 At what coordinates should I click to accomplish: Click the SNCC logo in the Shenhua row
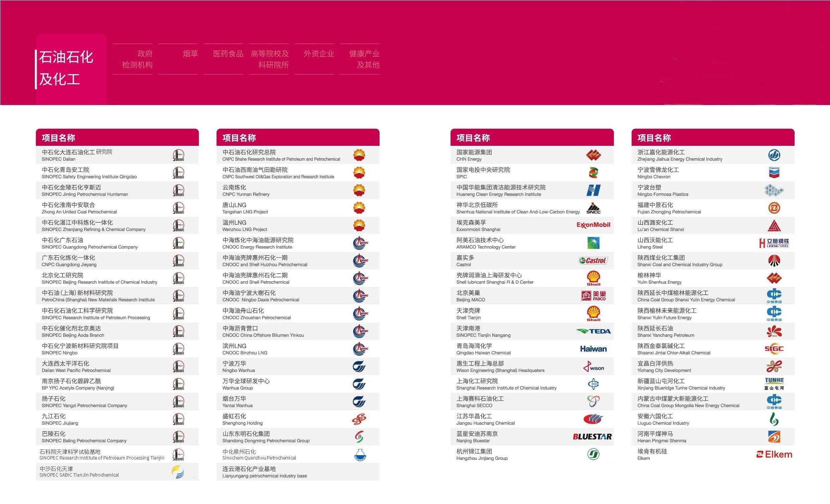593,208
